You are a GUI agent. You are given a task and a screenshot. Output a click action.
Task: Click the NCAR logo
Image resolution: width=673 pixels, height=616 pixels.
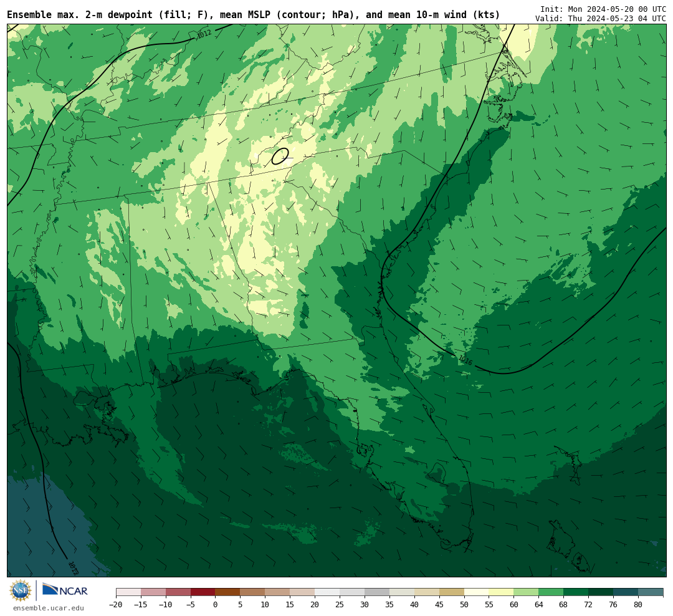(65, 590)
